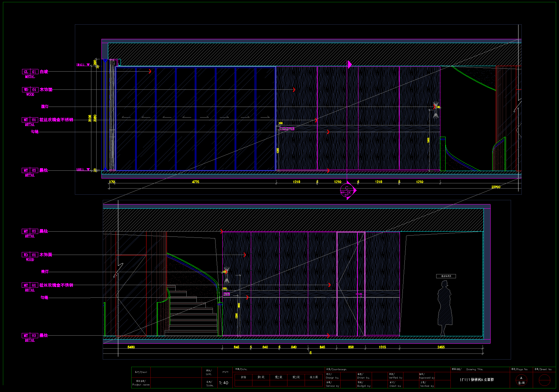
Task: Select the '第1版' revision cell
Action: [x=261, y=377]
